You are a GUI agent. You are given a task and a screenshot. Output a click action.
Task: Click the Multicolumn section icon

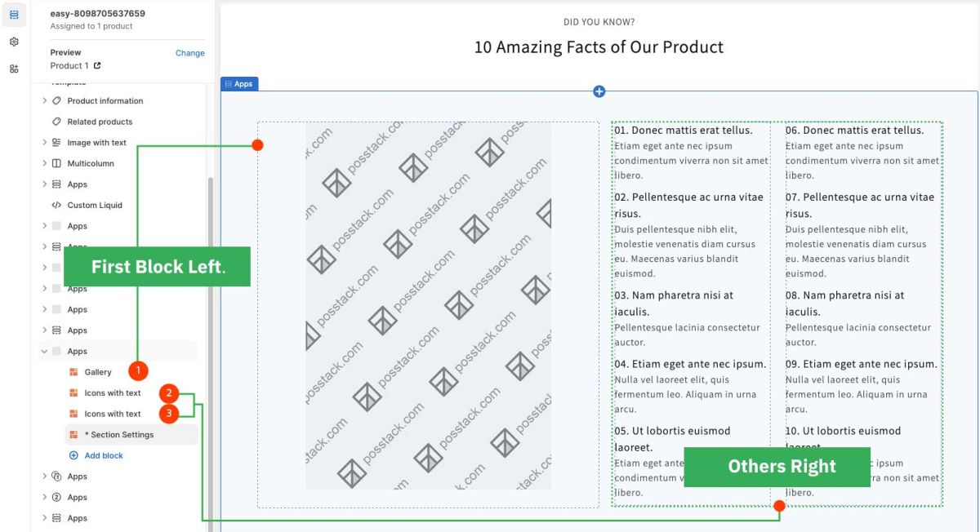pyautogui.click(x=56, y=162)
